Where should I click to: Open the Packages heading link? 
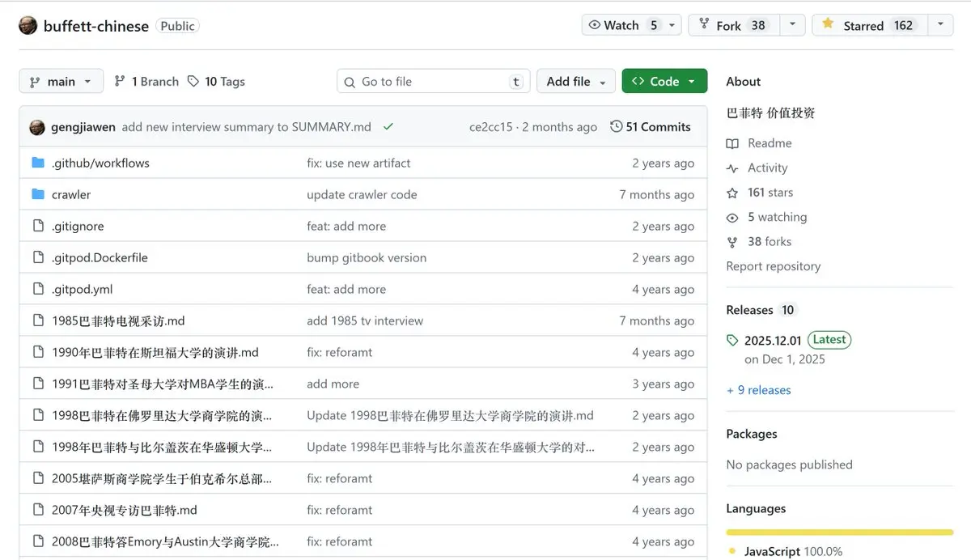[752, 435]
